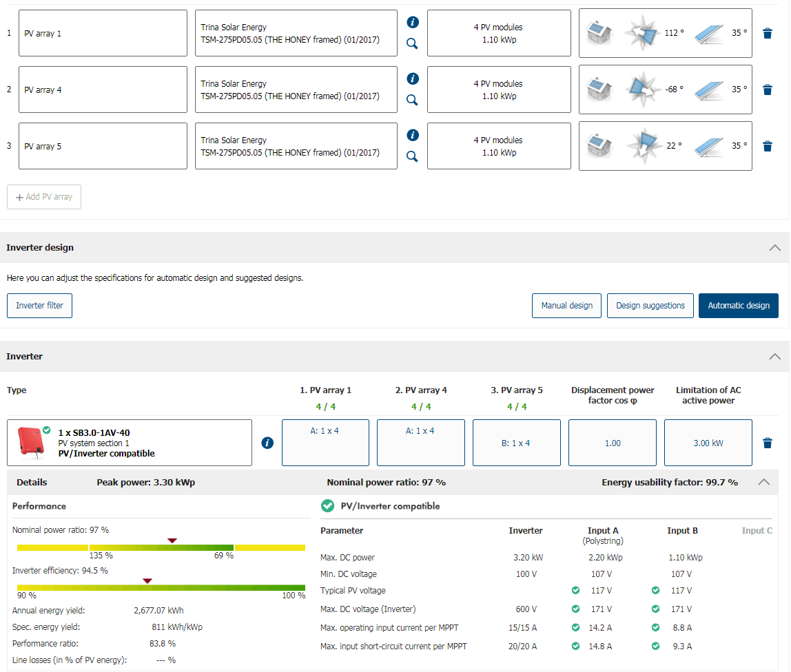
Task: Delete PV array 1 with trash icon
Action: pos(768,33)
